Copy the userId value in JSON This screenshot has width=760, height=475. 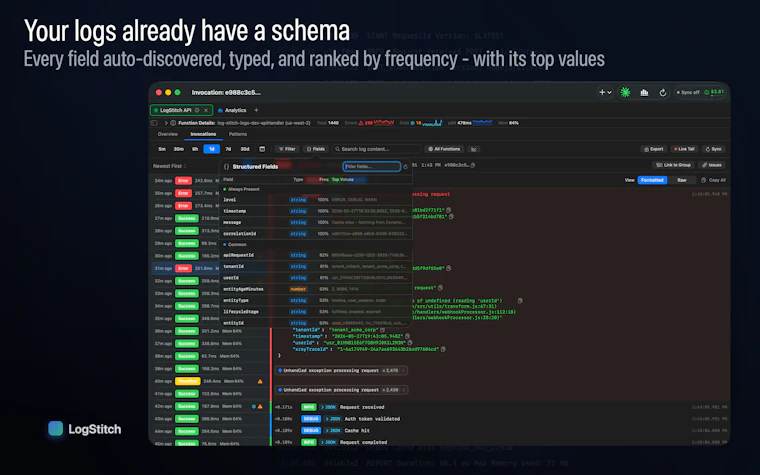pos(410,342)
